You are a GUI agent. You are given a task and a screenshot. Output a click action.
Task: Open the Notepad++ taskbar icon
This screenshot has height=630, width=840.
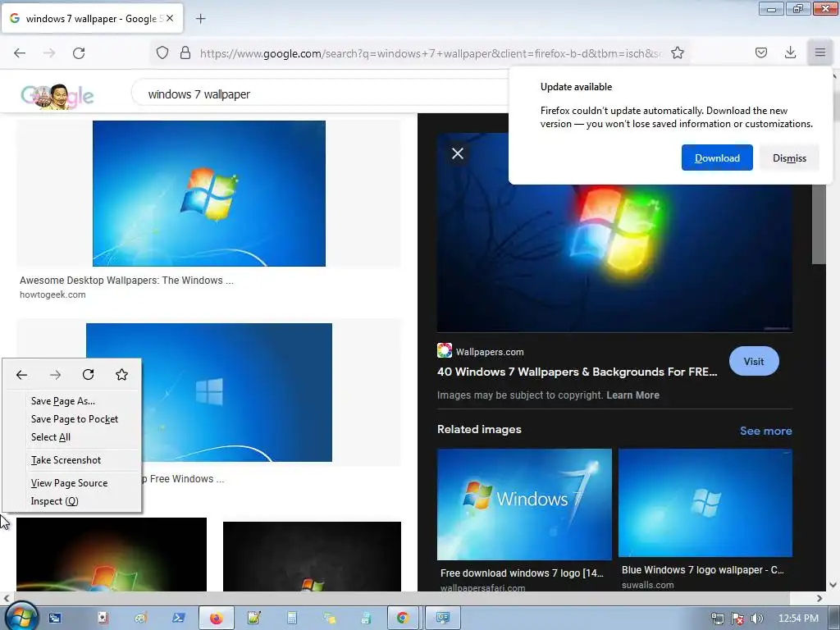pos(254,619)
